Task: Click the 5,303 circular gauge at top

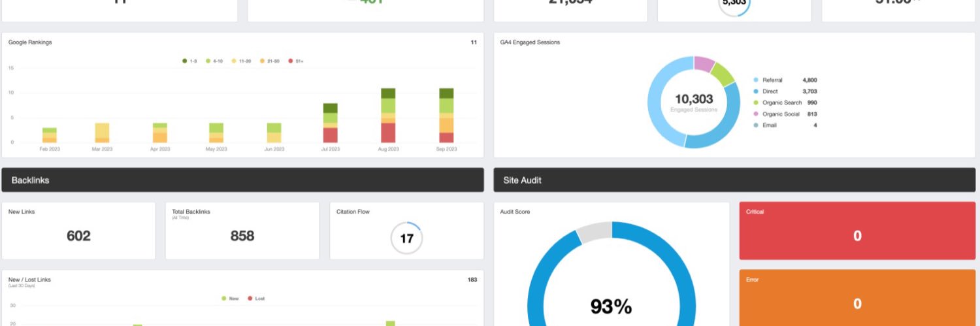Action: click(x=734, y=4)
